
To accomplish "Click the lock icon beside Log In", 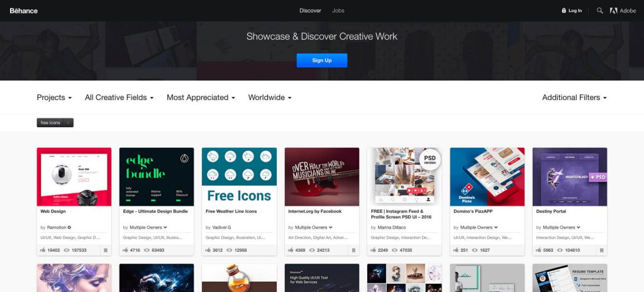I will tap(564, 11).
